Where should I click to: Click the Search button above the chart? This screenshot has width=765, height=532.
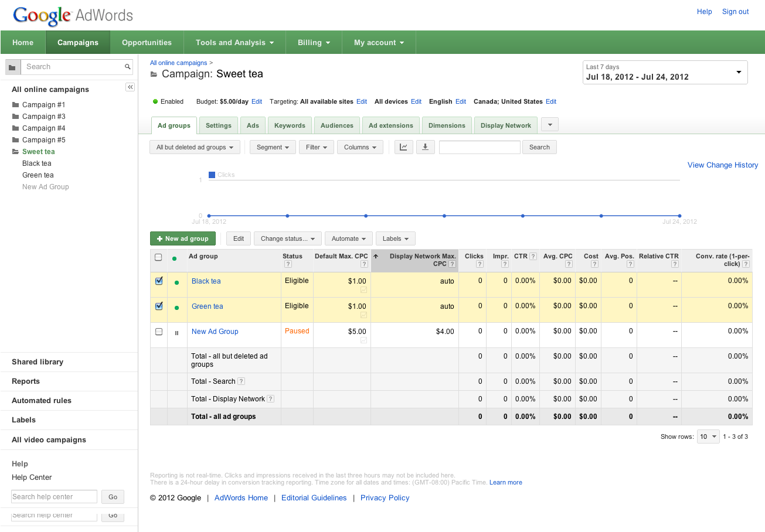coord(539,147)
